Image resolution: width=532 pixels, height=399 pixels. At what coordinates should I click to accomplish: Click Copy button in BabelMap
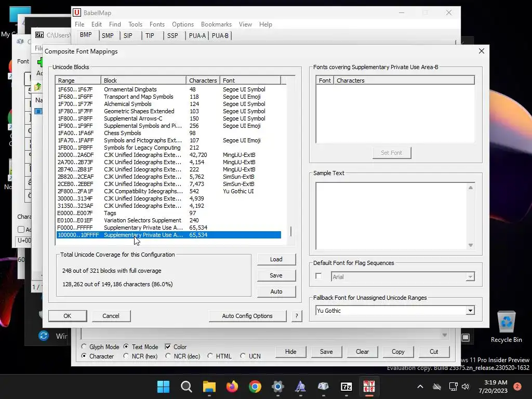(398, 352)
